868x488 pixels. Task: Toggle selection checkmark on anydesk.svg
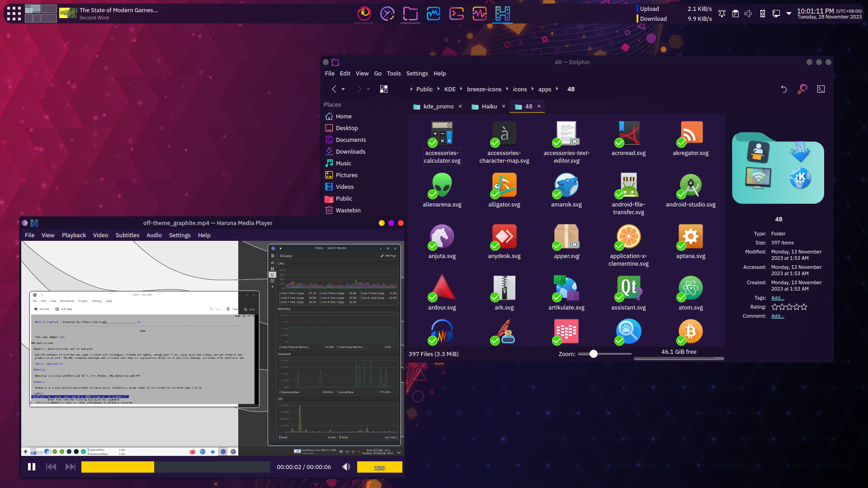pyautogui.click(x=495, y=246)
